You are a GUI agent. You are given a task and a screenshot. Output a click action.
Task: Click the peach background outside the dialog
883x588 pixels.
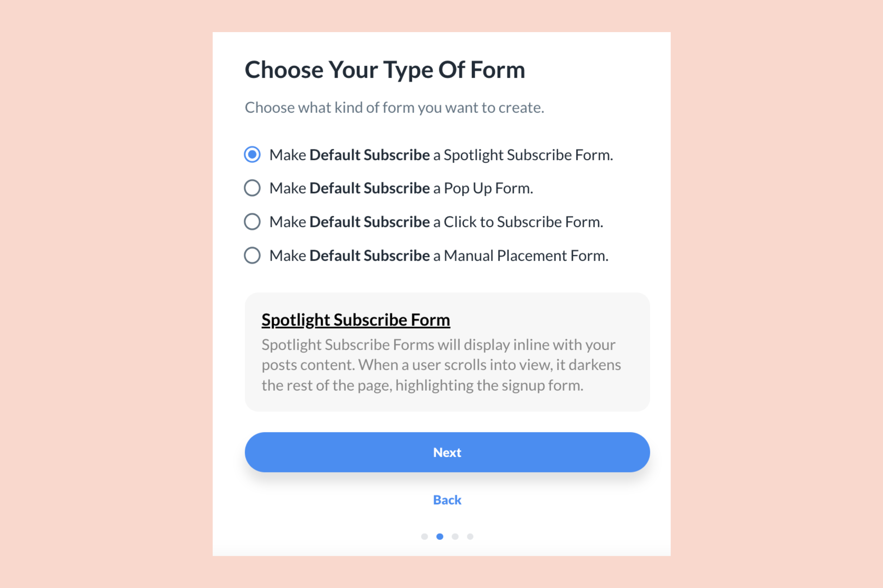point(105,293)
